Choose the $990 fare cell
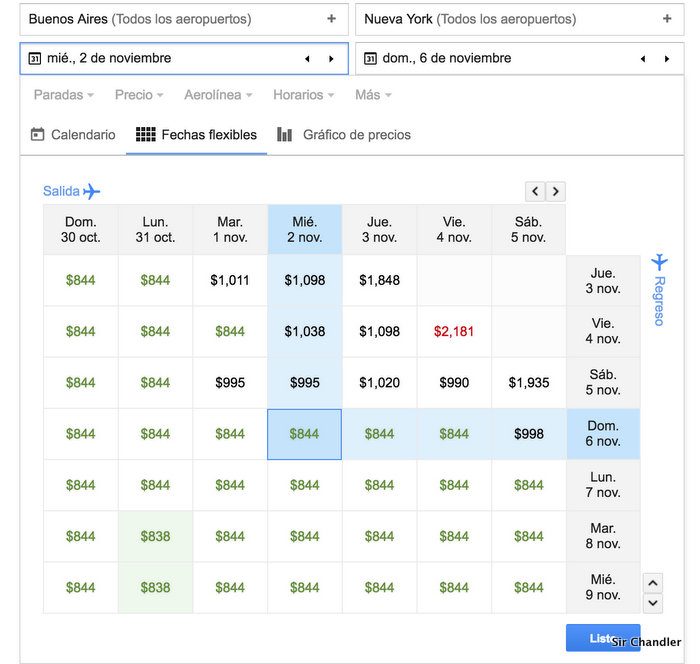 454,383
